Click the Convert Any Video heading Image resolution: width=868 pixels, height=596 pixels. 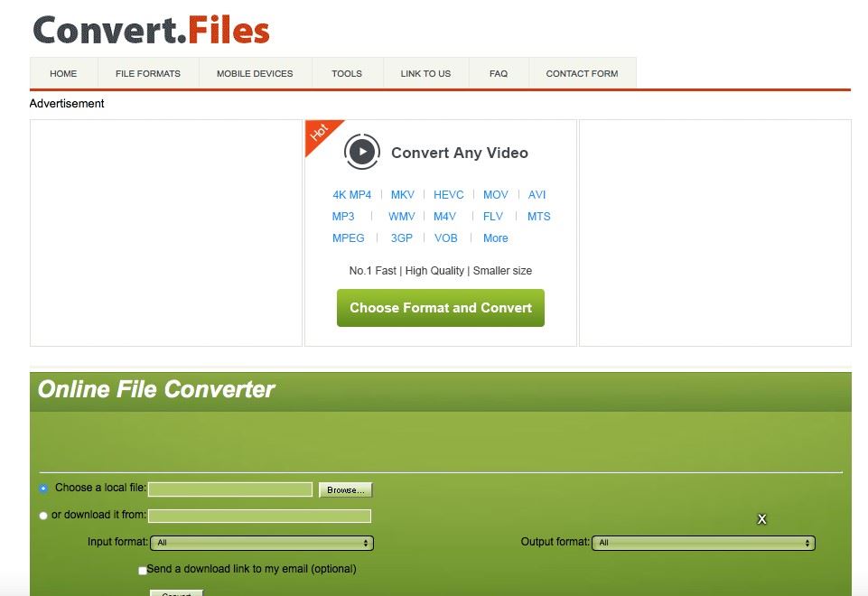click(x=460, y=153)
